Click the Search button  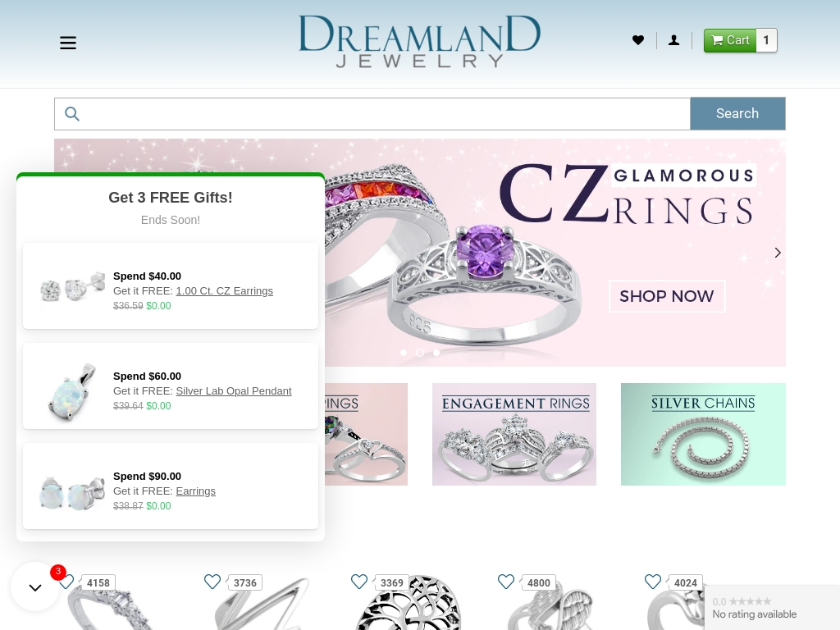737,113
